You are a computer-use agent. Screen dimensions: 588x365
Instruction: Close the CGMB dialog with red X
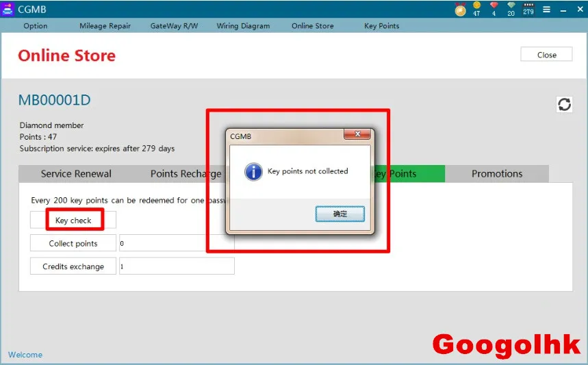point(357,134)
